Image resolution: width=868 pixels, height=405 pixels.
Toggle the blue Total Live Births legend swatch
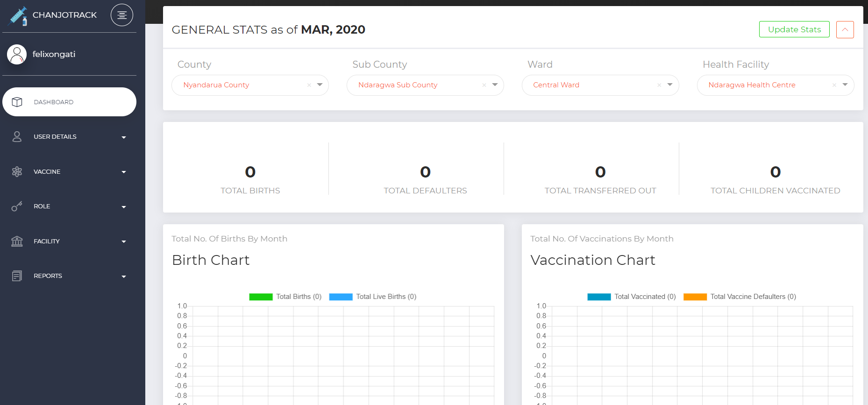(x=341, y=297)
